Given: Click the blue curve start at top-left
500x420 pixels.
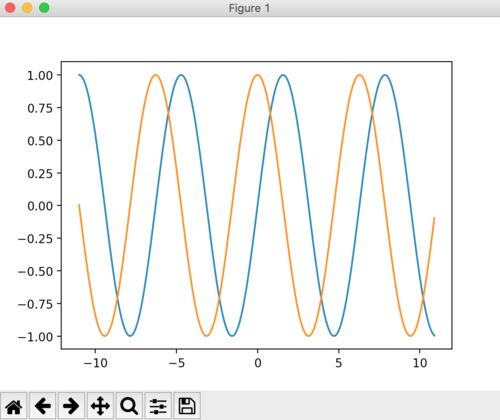Looking at the screenshot, I should [x=79, y=75].
